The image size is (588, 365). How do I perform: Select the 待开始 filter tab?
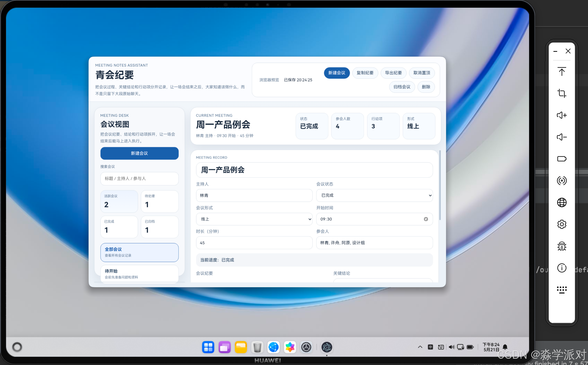[140, 274]
